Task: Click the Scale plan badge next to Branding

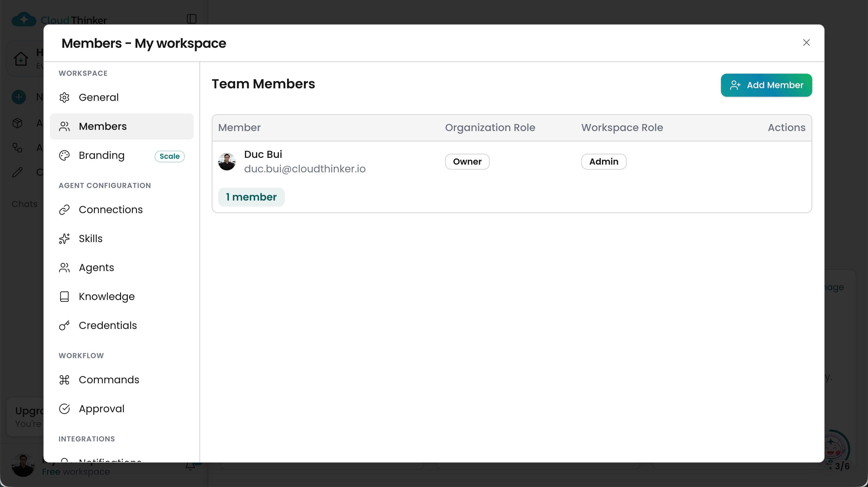Action: [x=170, y=156]
